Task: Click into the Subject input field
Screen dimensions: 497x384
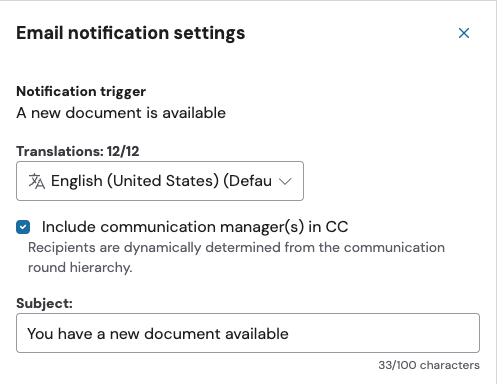Action: 248,333
